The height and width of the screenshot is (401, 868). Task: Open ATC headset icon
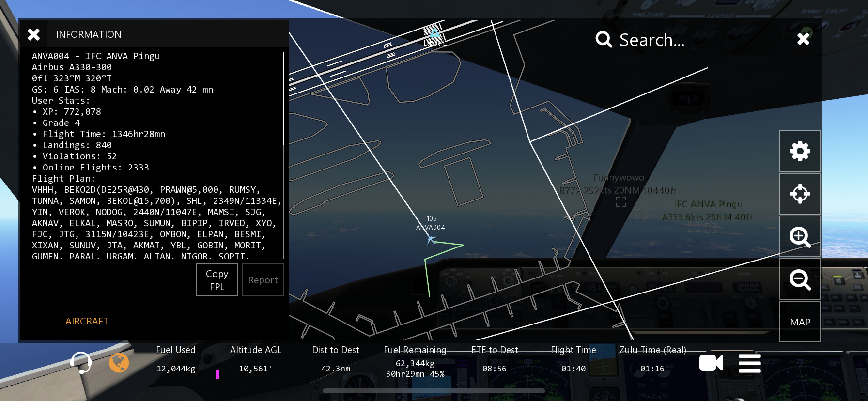(81, 363)
